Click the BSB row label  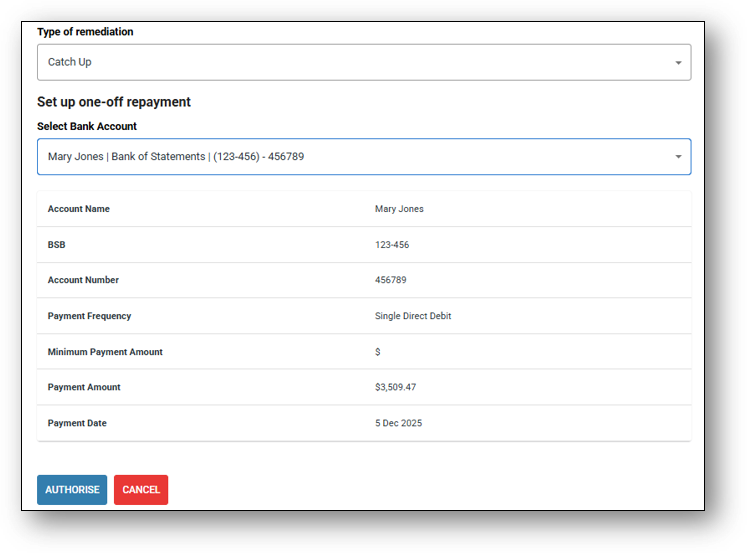[x=57, y=245]
